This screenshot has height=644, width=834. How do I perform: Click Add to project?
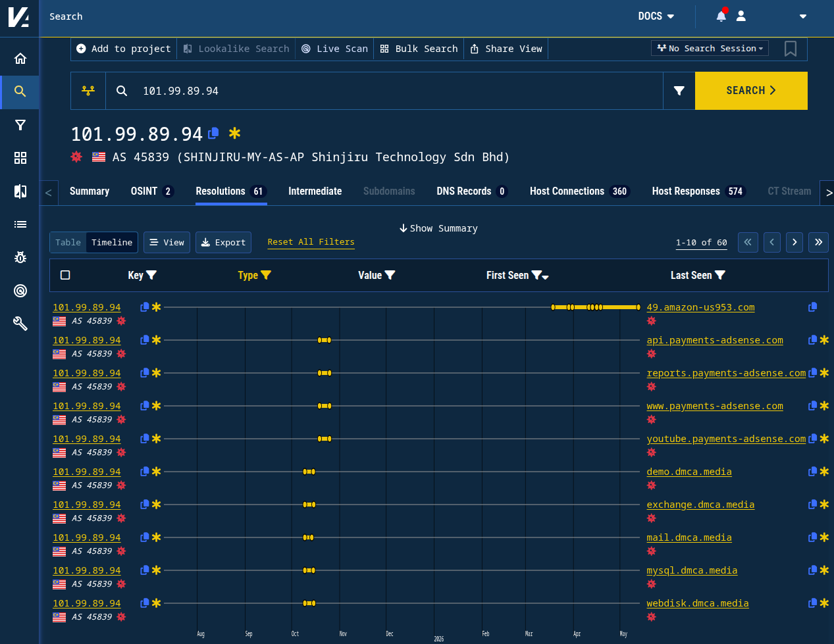pyautogui.click(x=124, y=49)
